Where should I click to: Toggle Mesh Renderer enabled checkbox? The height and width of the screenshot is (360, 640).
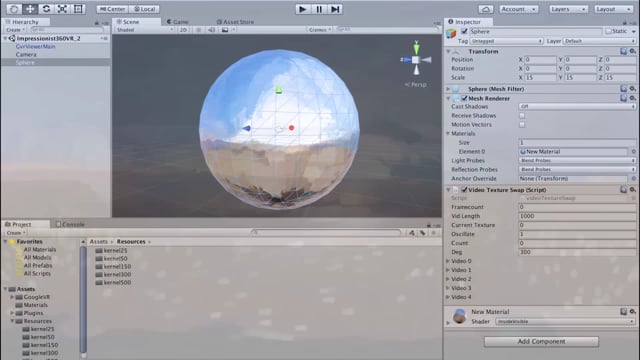[x=464, y=98]
